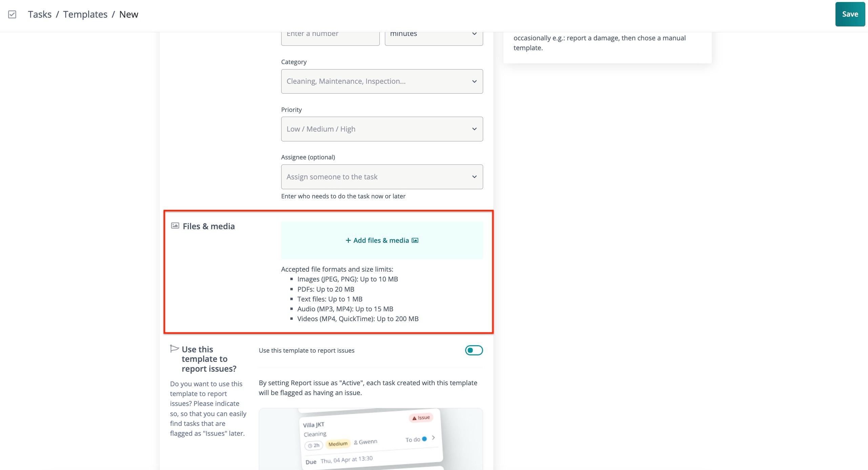Click the Medium priority tag on the card
Image resolution: width=868 pixels, height=470 pixels.
338,444
